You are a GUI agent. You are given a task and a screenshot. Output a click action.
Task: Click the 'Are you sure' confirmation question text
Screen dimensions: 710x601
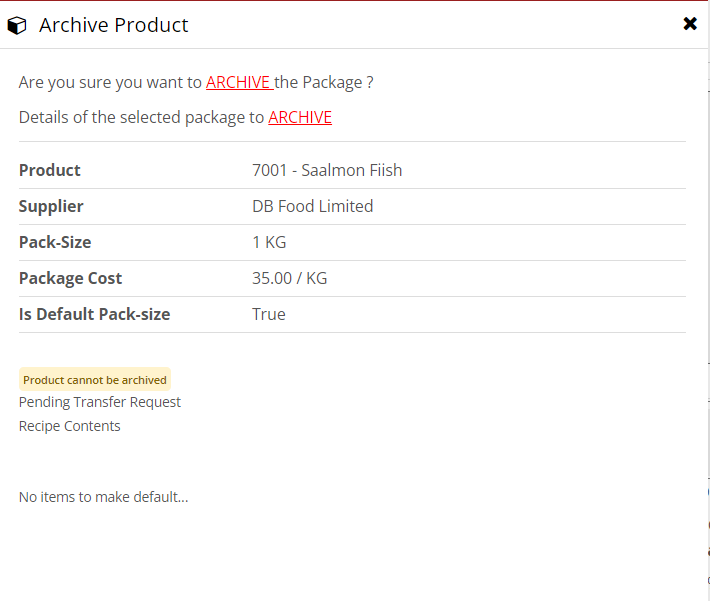coord(110,82)
